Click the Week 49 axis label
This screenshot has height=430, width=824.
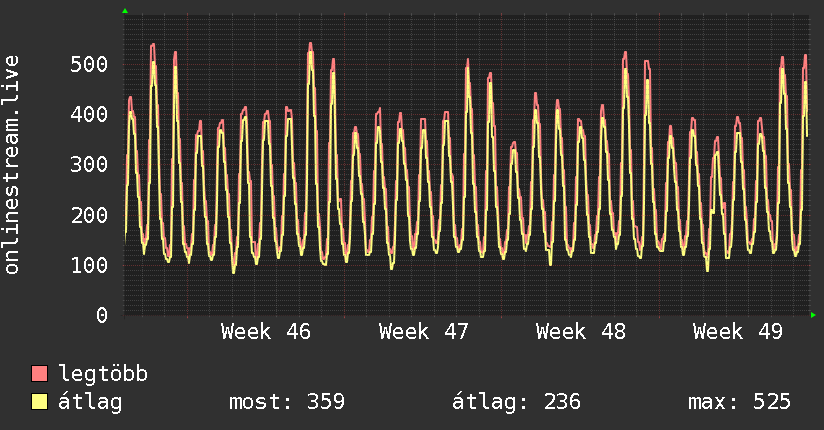point(738,332)
